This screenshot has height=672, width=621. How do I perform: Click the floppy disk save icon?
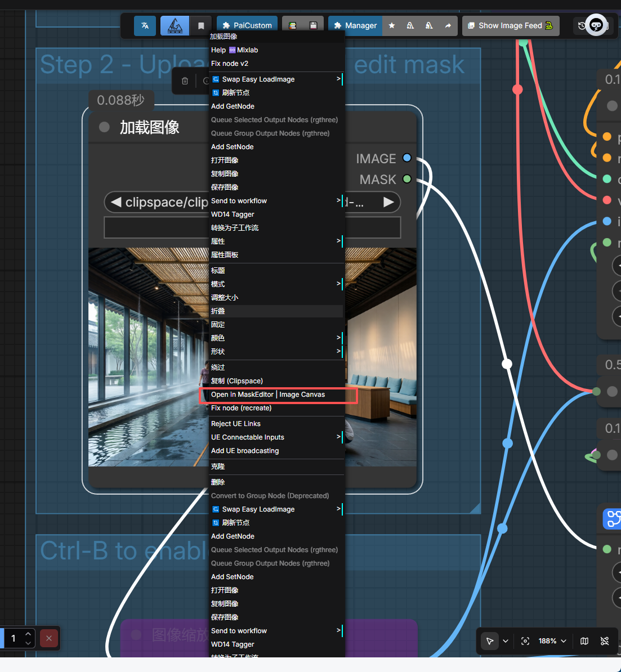click(314, 26)
